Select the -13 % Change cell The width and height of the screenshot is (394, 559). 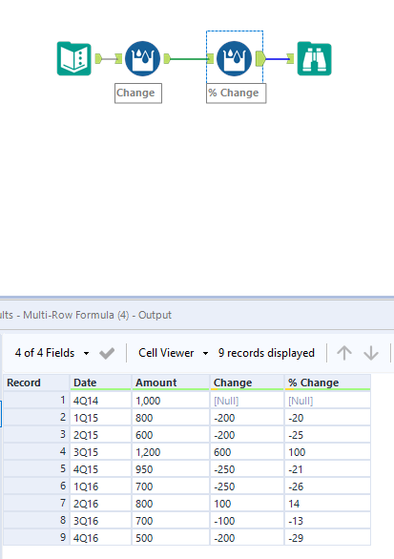click(327, 520)
